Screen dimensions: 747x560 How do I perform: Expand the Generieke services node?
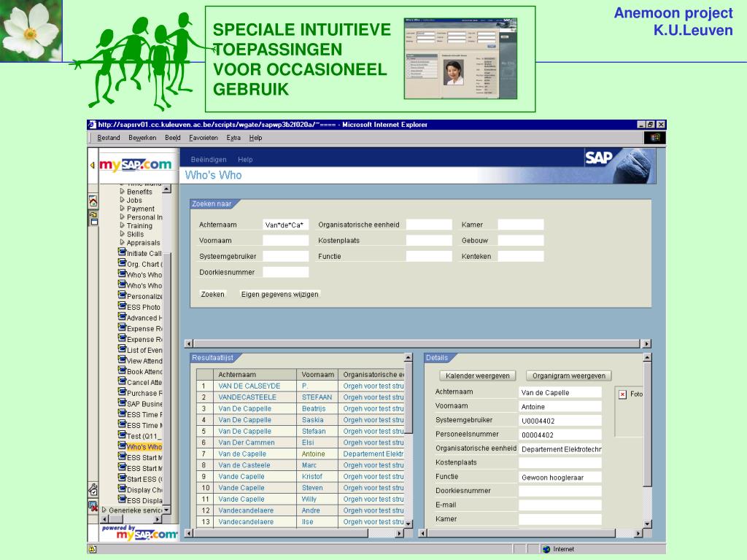104,510
